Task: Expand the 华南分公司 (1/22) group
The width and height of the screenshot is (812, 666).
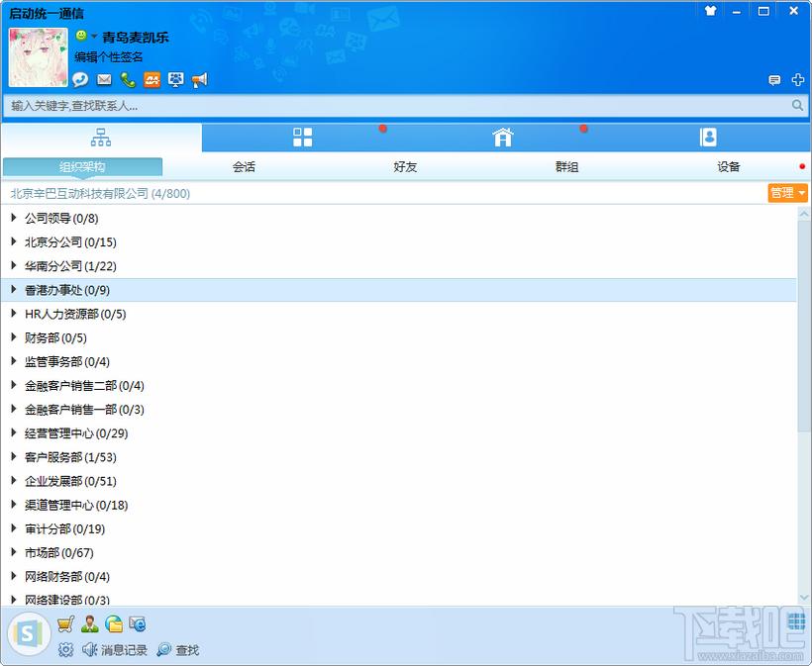Action: click(x=14, y=265)
